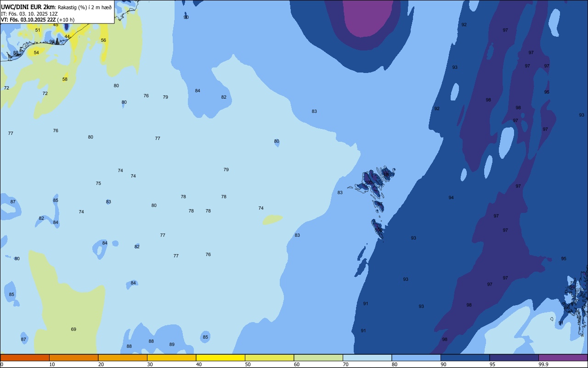Pick the "58" humidity value on the map
The width and height of the screenshot is (588, 368).
click(65, 79)
